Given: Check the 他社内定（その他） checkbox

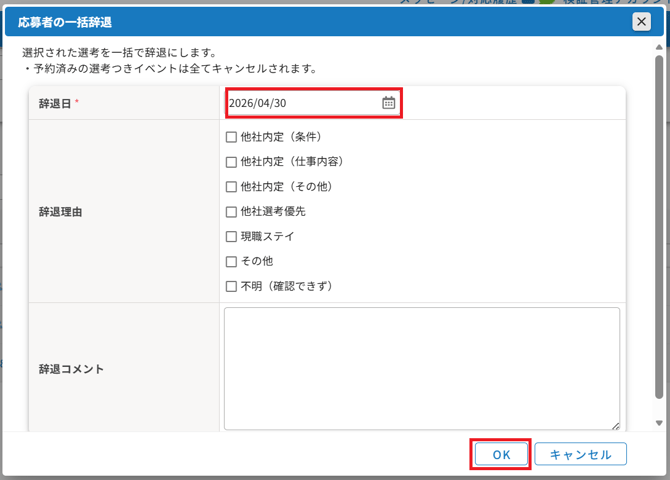Looking at the screenshot, I should (x=231, y=187).
